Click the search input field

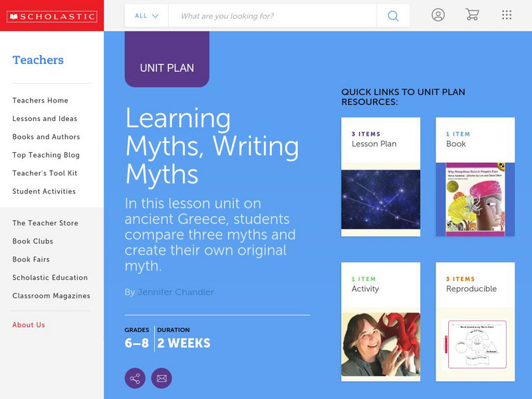[x=273, y=15]
